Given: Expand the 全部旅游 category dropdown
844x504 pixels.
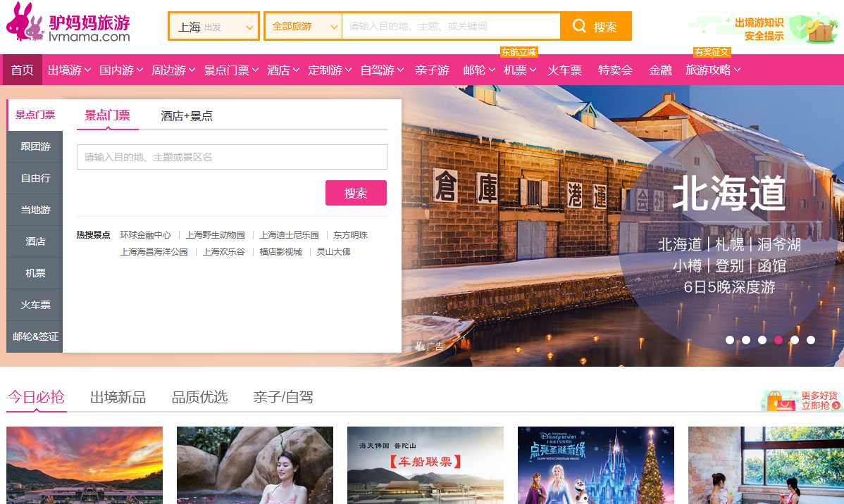Looking at the screenshot, I should click(304, 27).
